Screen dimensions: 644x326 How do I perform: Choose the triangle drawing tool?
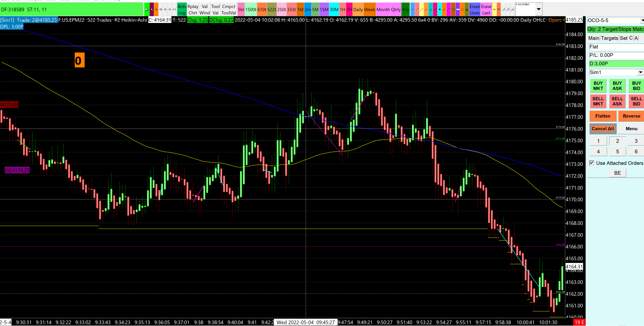[467, 9]
